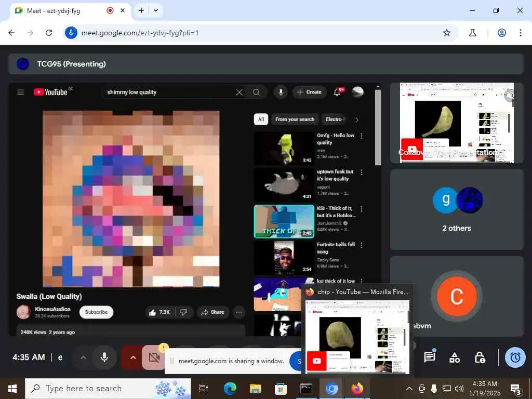This screenshot has width=532, height=399.
Task: Open Firefox from taskbar
Action: pyautogui.click(x=357, y=389)
